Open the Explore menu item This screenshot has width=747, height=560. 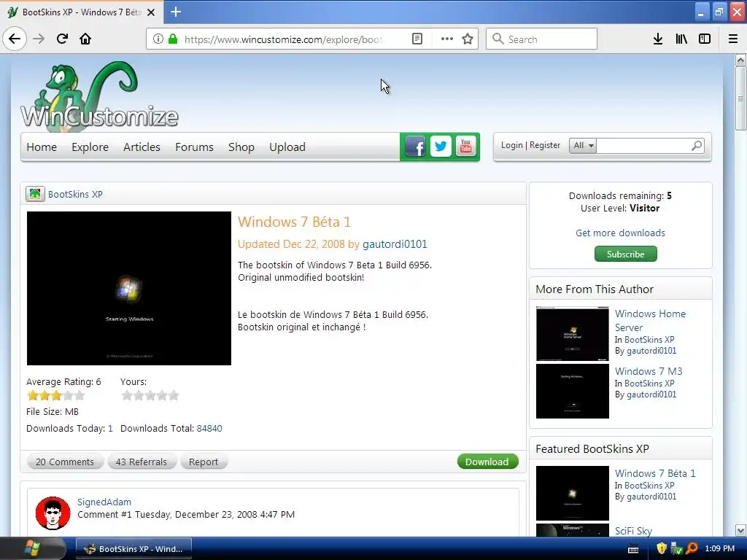pyautogui.click(x=90, y=147)
